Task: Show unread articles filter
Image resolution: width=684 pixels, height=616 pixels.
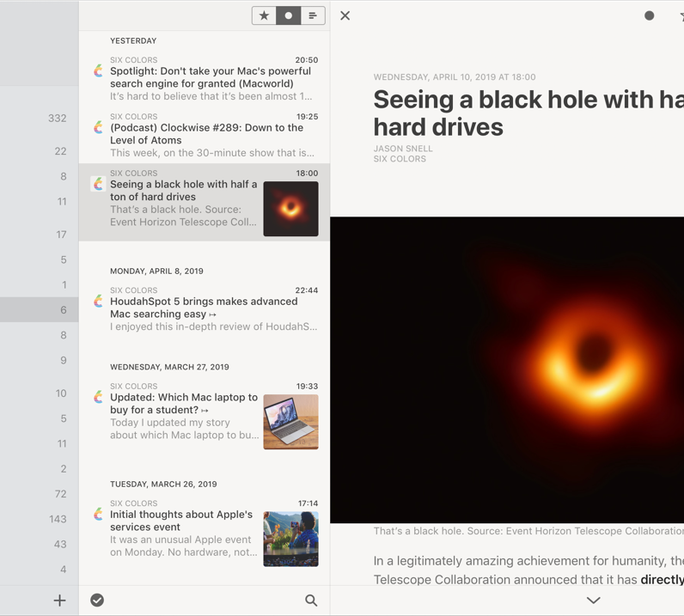Action: (x=289, y=15)
